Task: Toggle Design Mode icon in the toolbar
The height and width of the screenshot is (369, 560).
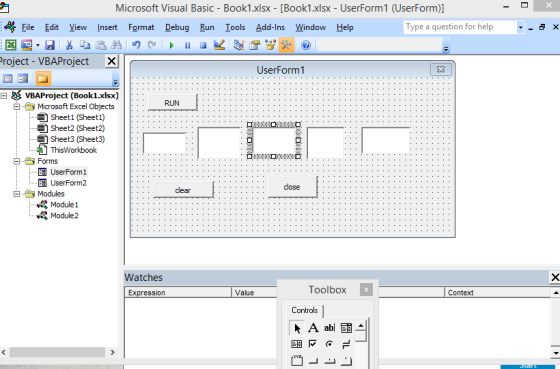Action: tap(219, 45)
